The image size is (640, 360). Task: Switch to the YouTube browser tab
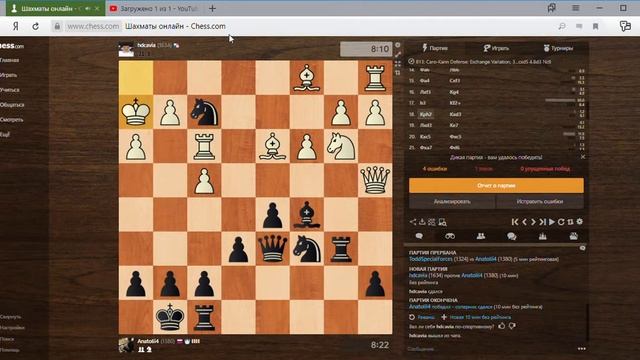[x=155, y=8]
